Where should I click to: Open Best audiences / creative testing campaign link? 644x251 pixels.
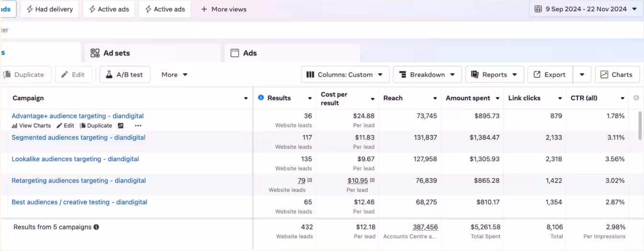coord(80,202)
